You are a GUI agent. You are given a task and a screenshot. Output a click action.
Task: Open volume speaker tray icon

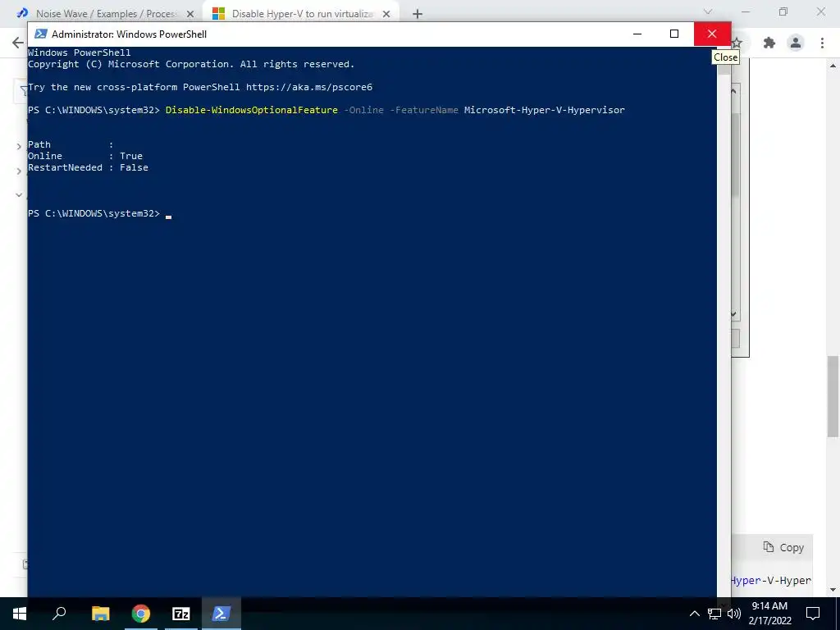(734, 614)
